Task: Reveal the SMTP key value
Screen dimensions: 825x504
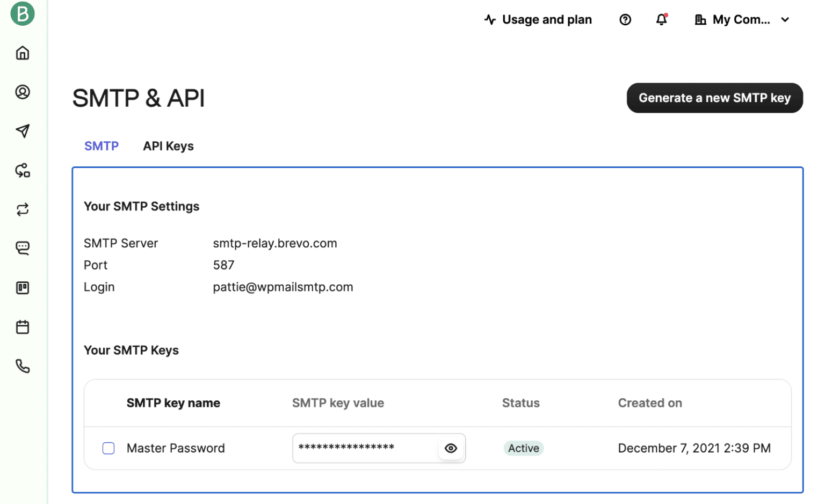Action: click(451, 448)
